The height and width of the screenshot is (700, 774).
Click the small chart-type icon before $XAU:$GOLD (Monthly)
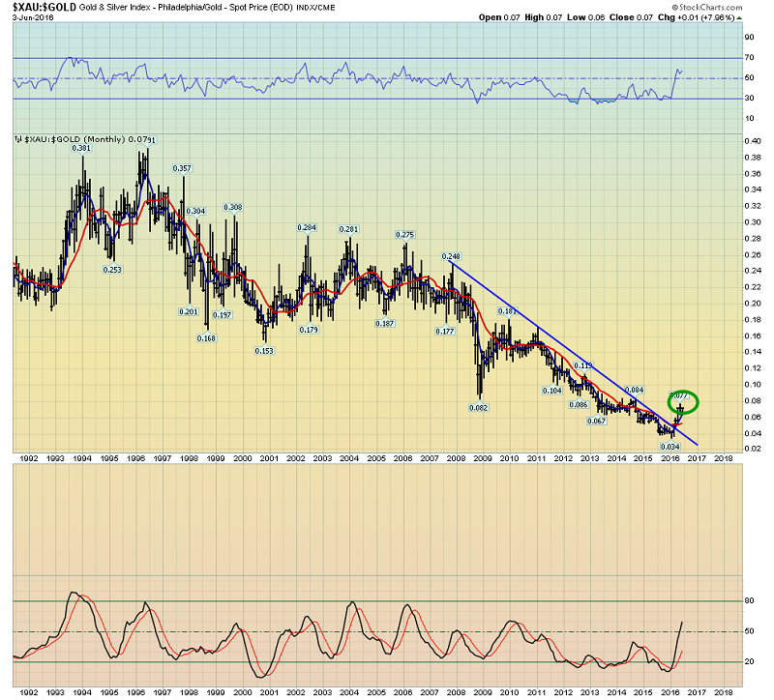17,139
